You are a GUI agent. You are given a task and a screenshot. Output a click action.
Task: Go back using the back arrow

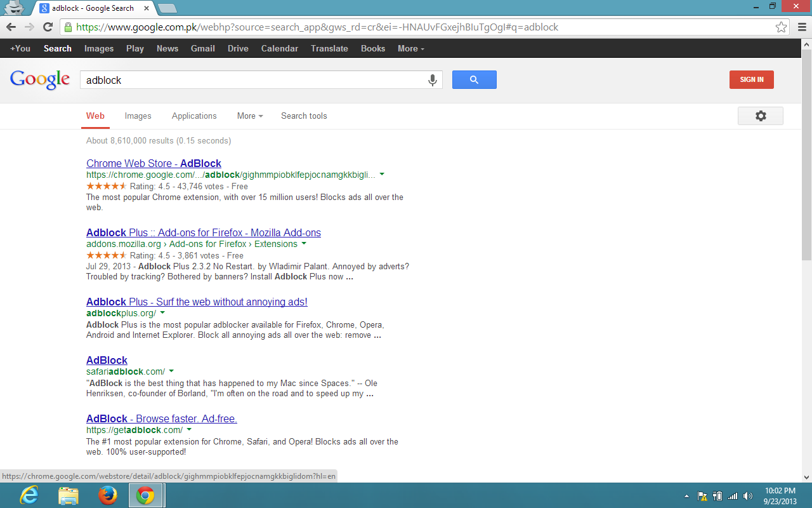pos(11,27)
